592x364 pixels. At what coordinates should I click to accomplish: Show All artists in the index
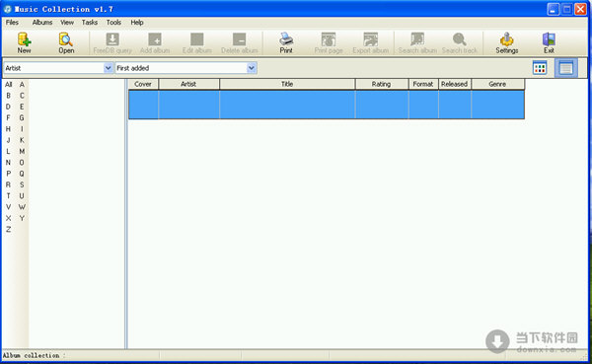point(8,84)
